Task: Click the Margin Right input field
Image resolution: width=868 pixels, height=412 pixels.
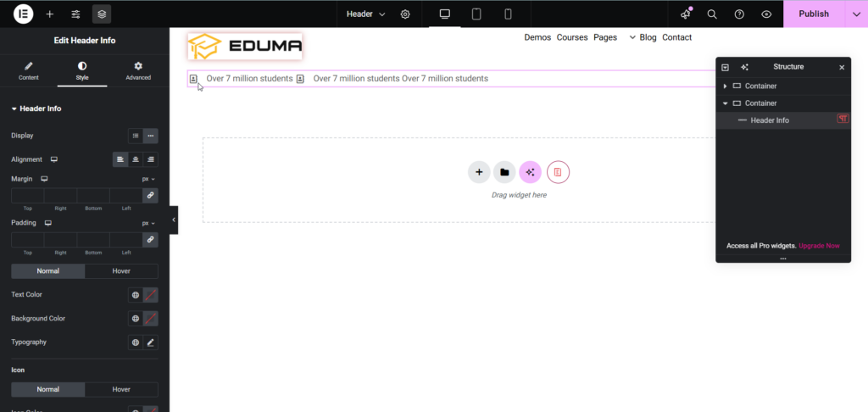Action: 60,196
